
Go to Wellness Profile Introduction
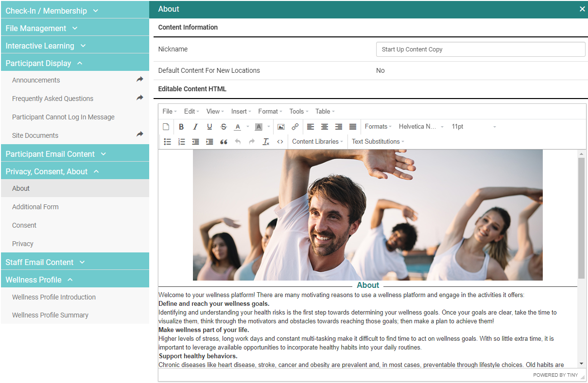(54, 297)
